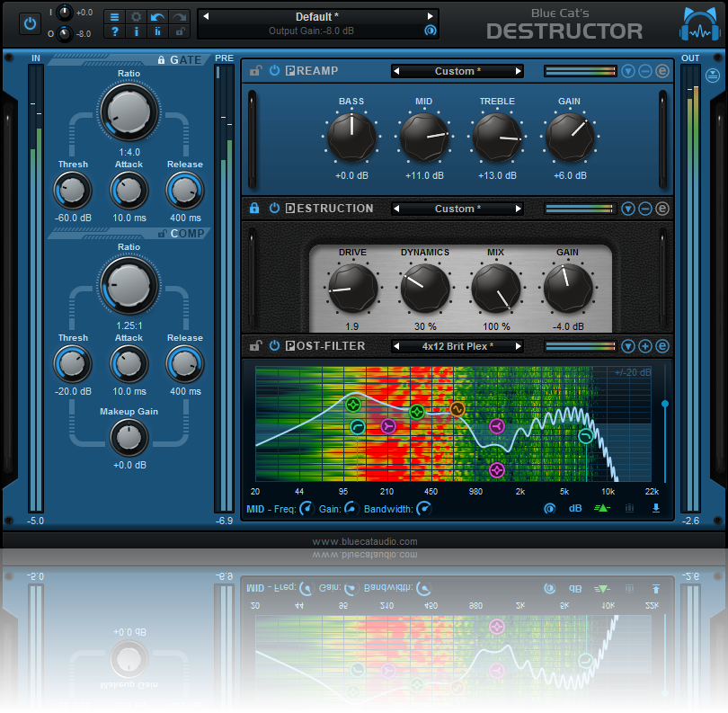Toggle the toolbar lock icon
The width and height of the screenshot is (728, 713).
point(179,31)
